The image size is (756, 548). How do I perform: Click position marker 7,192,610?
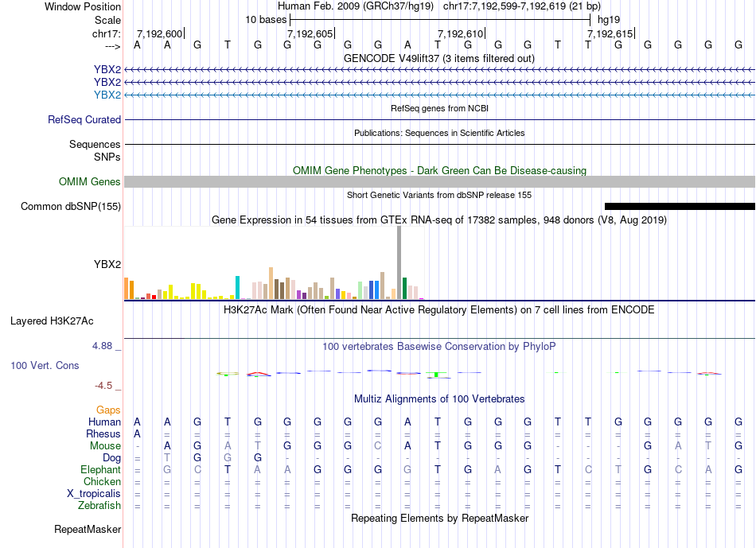click(x=461, y=33)
